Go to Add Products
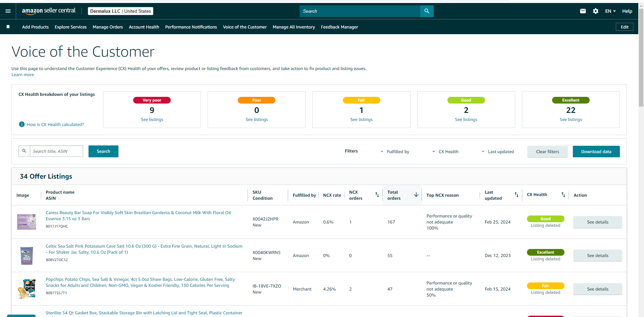The width and height of the screenshot is (644, 317). [35, 27]
